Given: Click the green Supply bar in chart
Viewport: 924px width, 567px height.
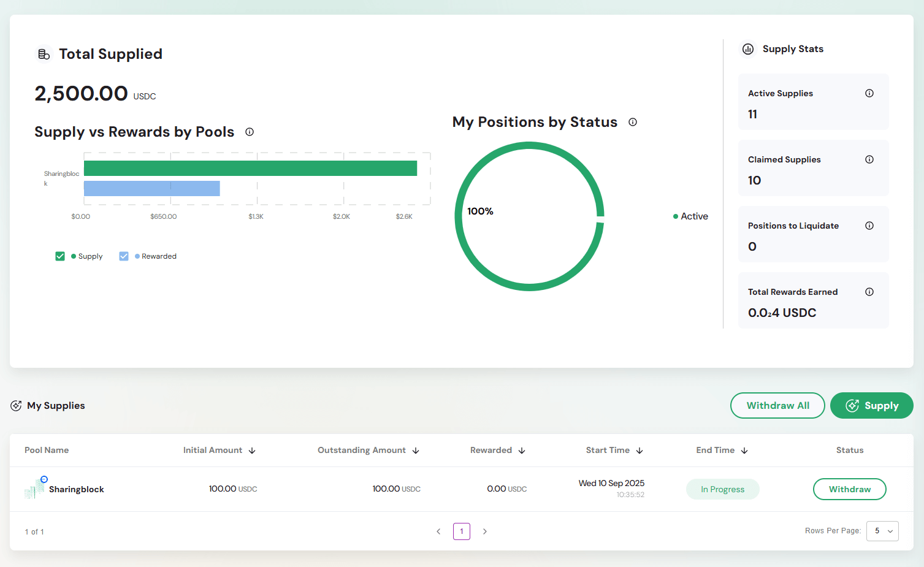Looking at the screenshot, I should tap(250, 169).
